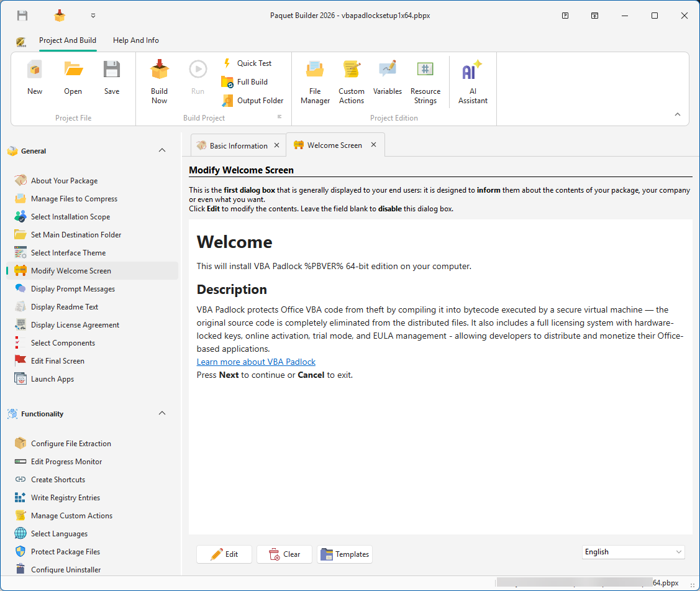Collapse the General sidebar section
This screenshot has height=591, width=700.
click(162, 150)
